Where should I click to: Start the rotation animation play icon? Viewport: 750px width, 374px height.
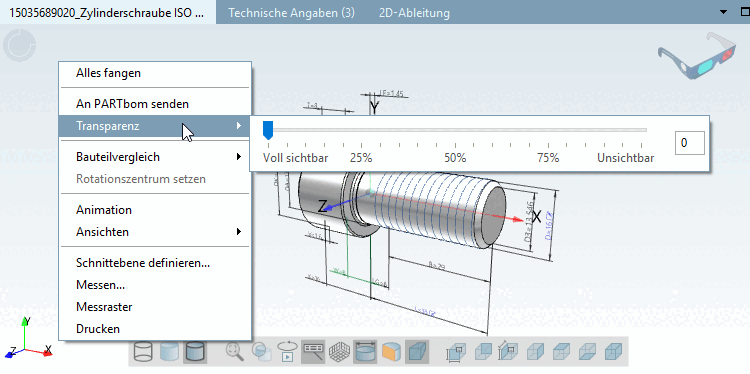[x=287, y=352]
